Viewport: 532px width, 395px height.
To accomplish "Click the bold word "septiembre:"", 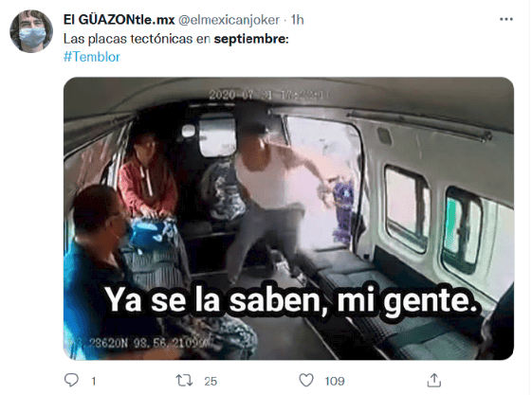I will (x=251, y=39).
